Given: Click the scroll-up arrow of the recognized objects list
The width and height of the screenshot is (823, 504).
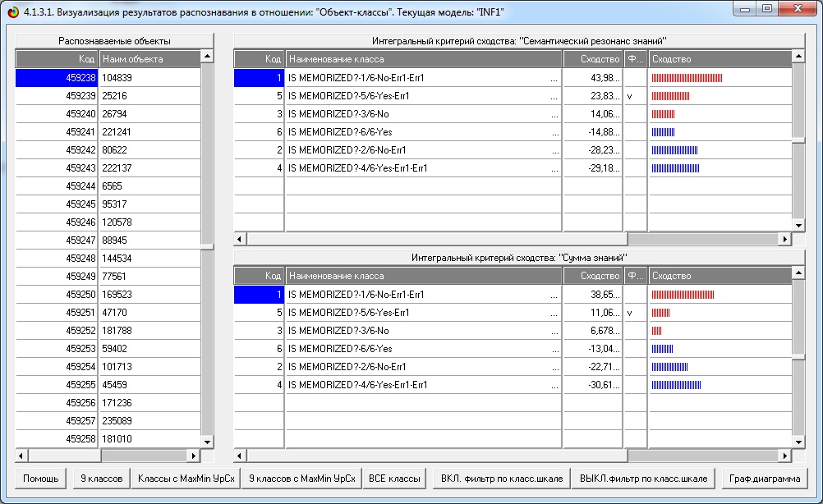Looking at the screenshot, I should pos(207,57).
